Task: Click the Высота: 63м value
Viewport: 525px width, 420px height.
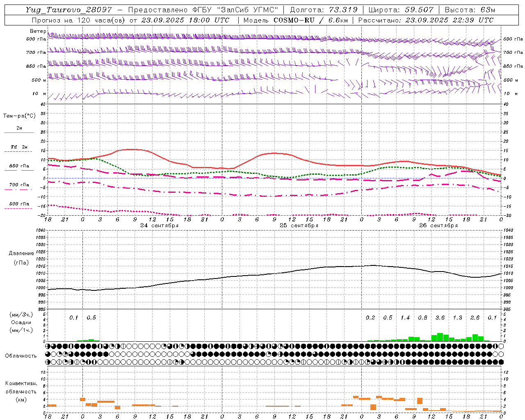Action: 470,10
